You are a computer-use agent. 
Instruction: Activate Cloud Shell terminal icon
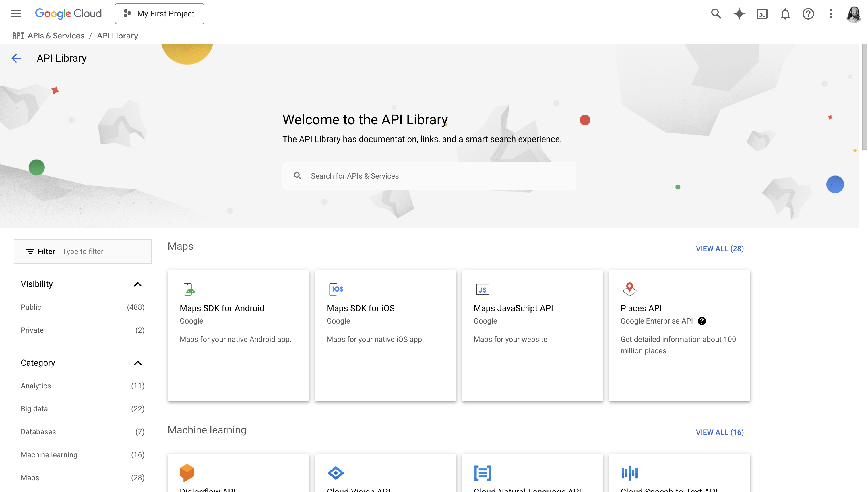(x=762, y=13)
